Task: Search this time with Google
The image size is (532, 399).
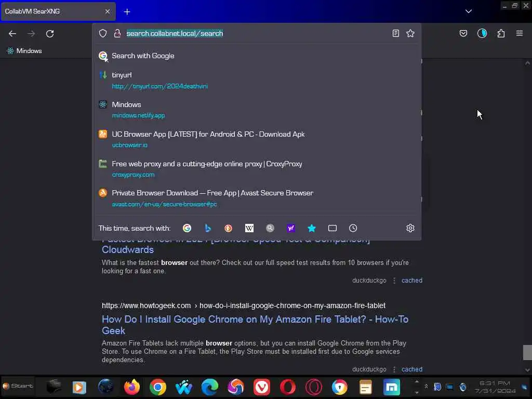Action: tap(187, 228)
